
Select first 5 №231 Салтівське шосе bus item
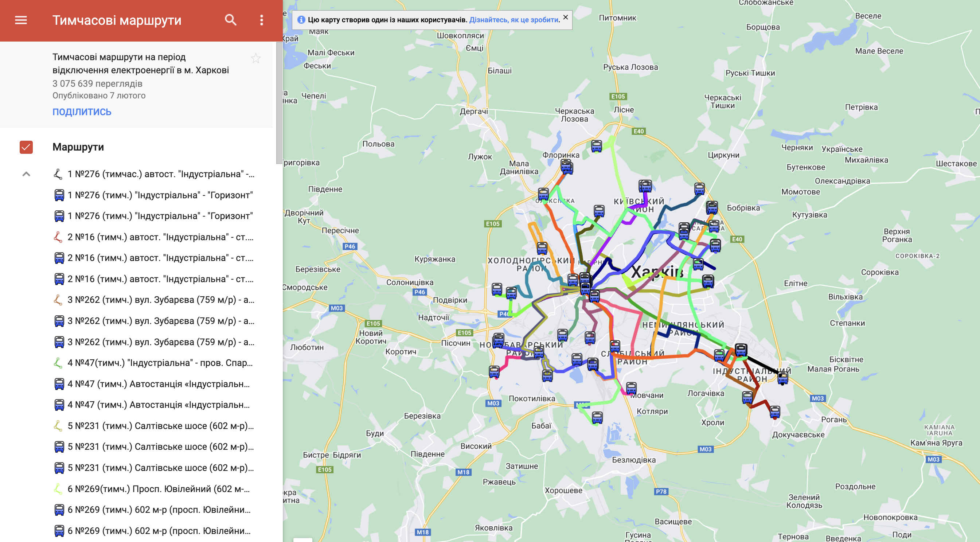tap(160, 447)
